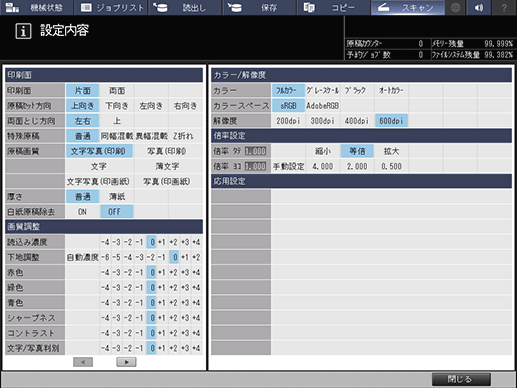Set シャープネス to +1
This screenshot has width=517, height=388.
(162, 318)
